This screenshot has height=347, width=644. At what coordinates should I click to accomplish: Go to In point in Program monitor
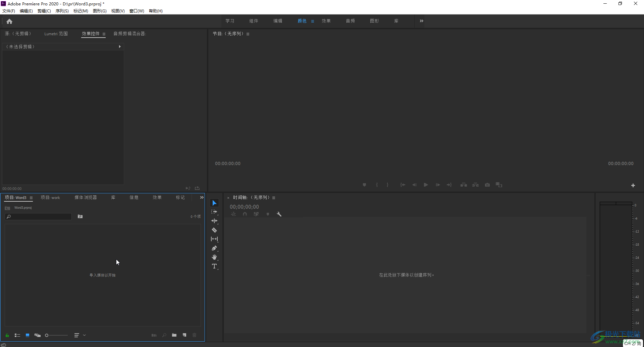coord(403,185)
